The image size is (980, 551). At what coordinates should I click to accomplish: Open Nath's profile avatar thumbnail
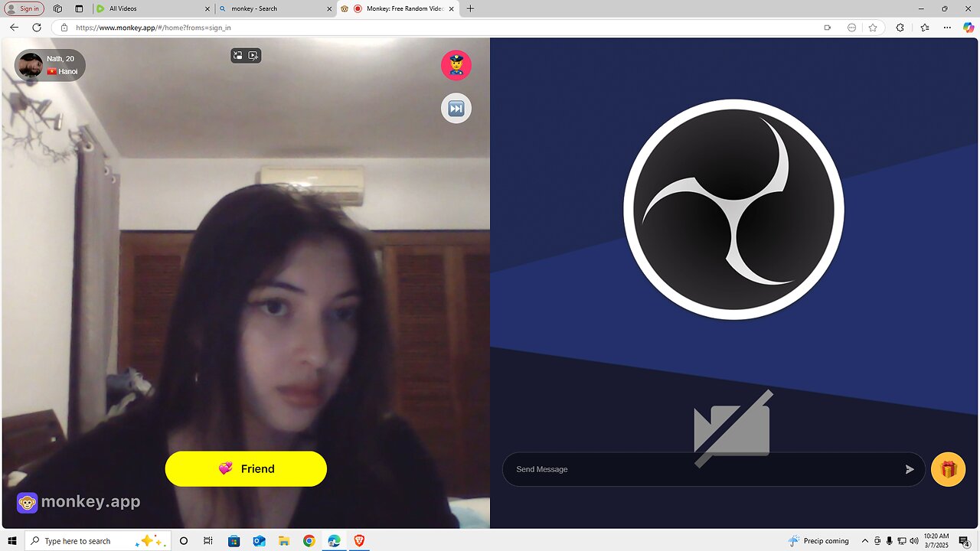(29, 65)
